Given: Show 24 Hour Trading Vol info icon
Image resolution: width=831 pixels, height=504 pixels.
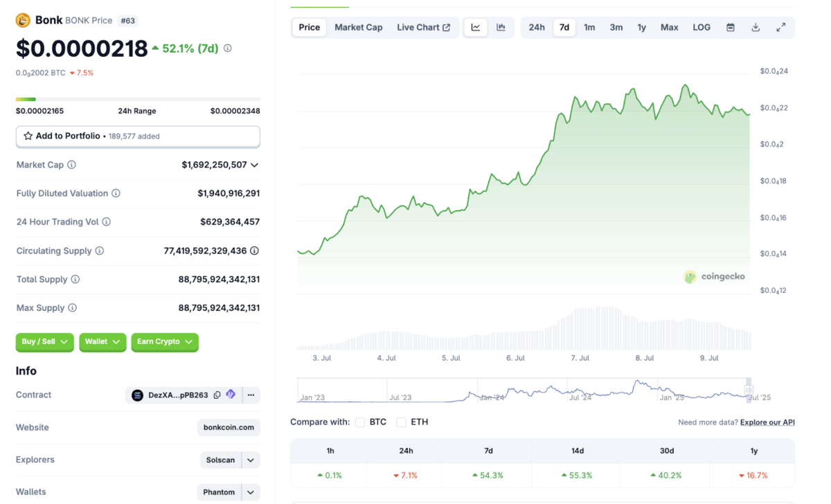Looking at the screenshot, I should [x=107, y=222].
